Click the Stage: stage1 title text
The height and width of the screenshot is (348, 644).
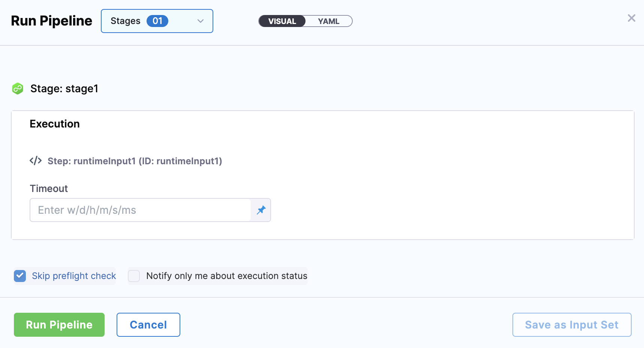pos(64,89)
